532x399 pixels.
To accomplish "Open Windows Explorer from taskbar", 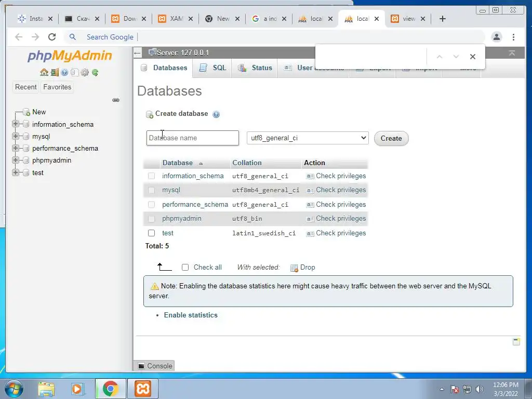I will pos(46,389).
